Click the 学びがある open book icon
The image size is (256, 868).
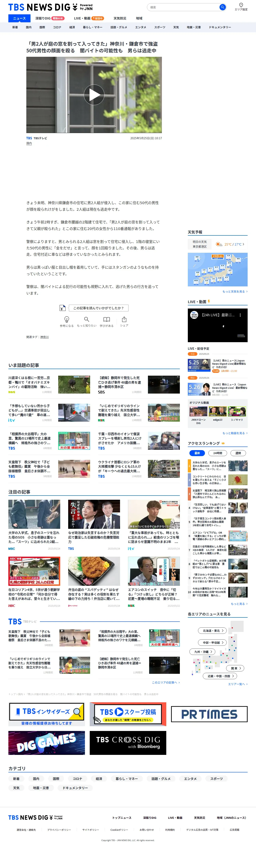pyautogui.click(x=107, y=319)
